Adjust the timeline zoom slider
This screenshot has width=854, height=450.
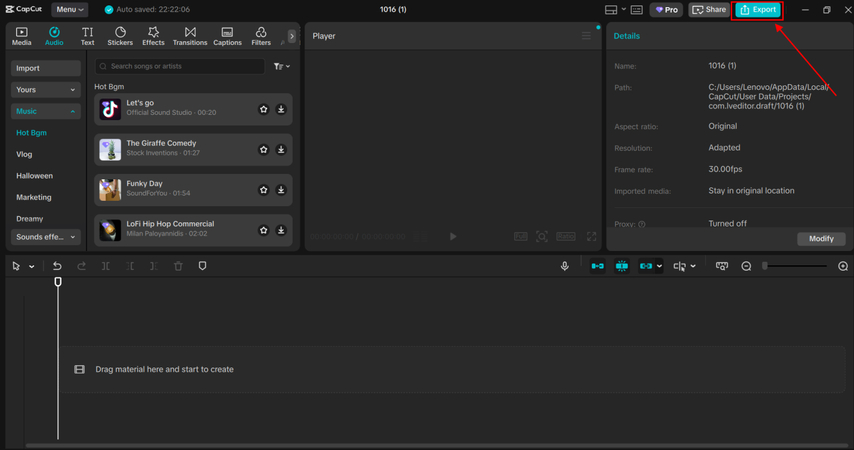pyautogui.click(x=795, y=266)
